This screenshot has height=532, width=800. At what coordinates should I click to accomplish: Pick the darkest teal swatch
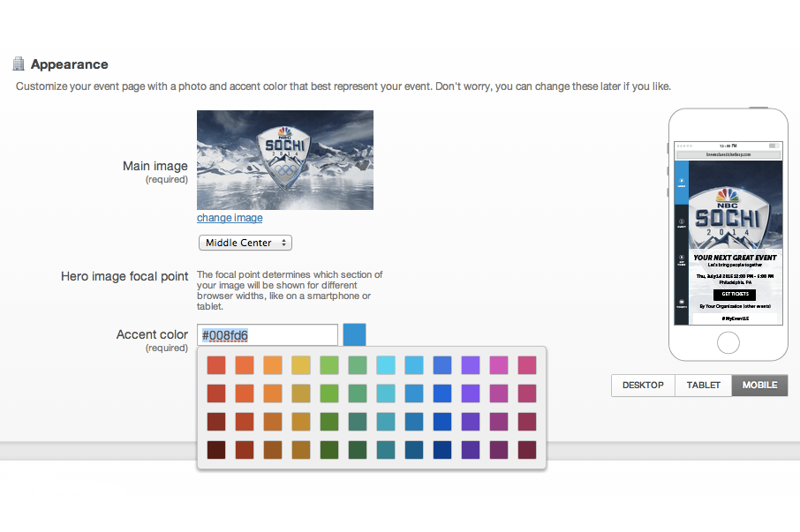tap(386, 450)
